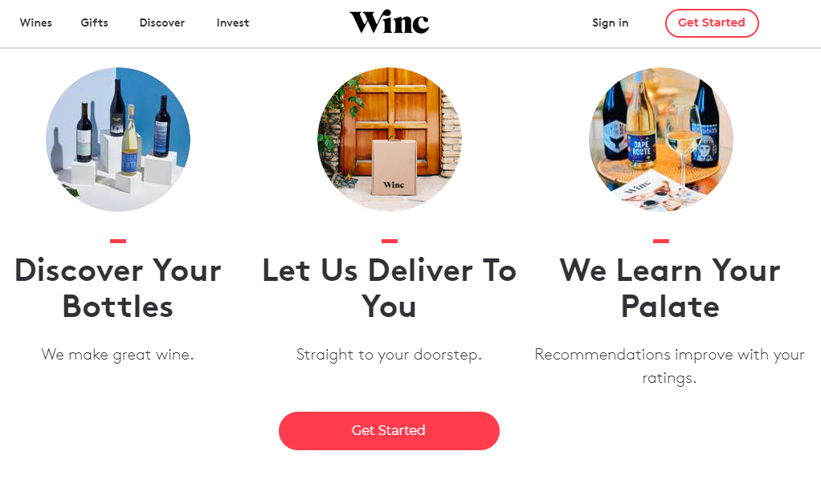Click 'We make great wine.' text
Screen dimensions: 821x504
[118, 355]
